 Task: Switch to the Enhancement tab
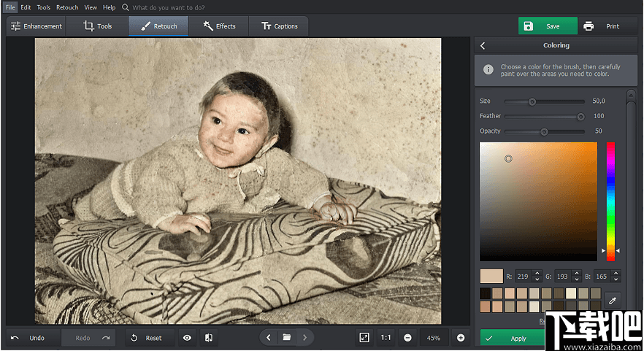[35, 26]
